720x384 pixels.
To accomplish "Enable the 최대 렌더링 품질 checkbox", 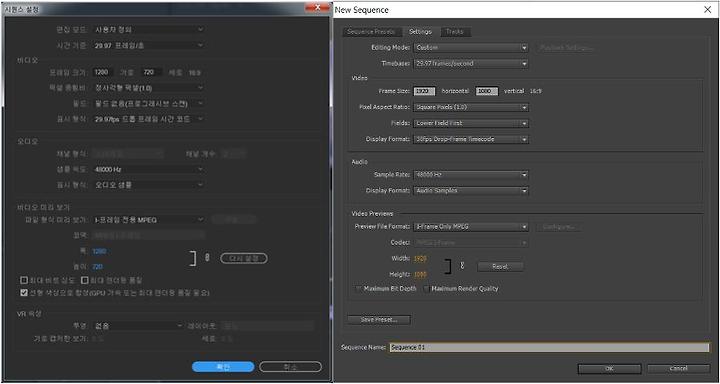I will pyautogui.click(x=84, y=280).
